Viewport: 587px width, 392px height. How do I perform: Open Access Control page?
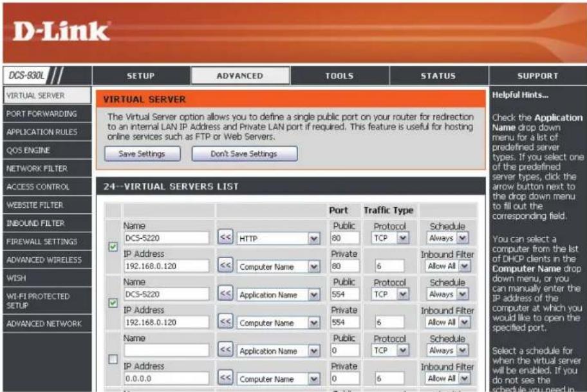pyautogui.click(x=47, y=187)
